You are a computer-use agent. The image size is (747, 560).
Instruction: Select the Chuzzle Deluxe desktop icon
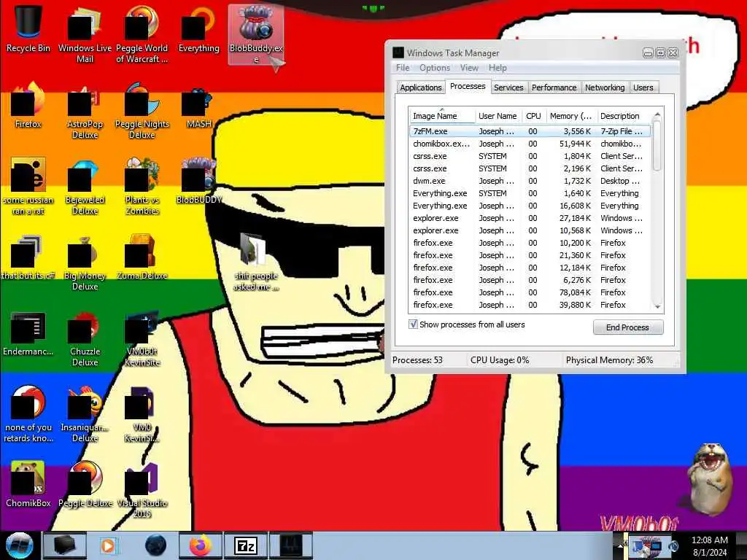[85, 338]
